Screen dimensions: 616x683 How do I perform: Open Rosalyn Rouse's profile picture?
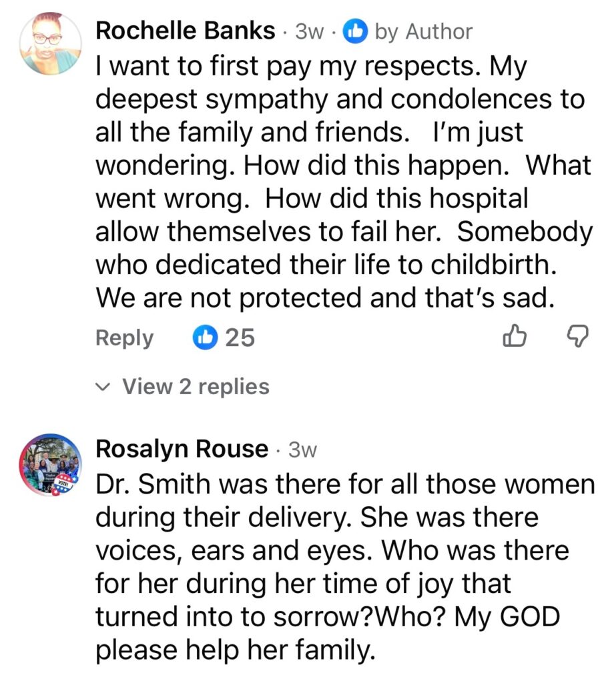point(51,466)
